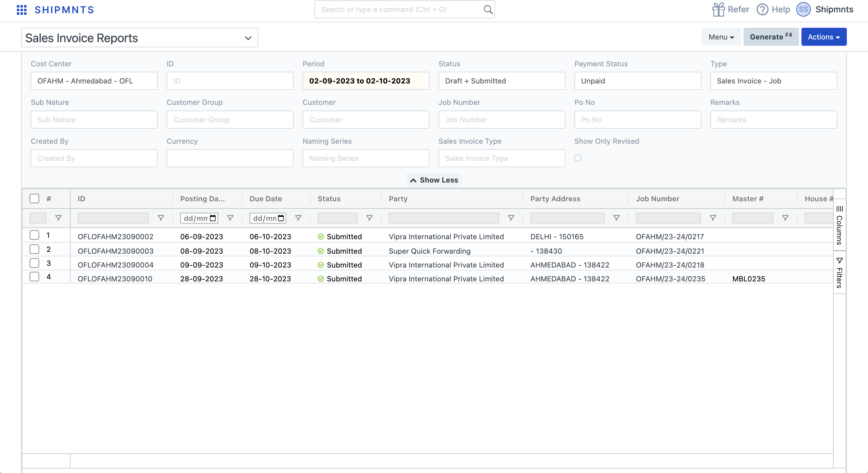Screen dimensions: 868x473
Task: Click master number MBL0235
Action: (x=748, y=279)
